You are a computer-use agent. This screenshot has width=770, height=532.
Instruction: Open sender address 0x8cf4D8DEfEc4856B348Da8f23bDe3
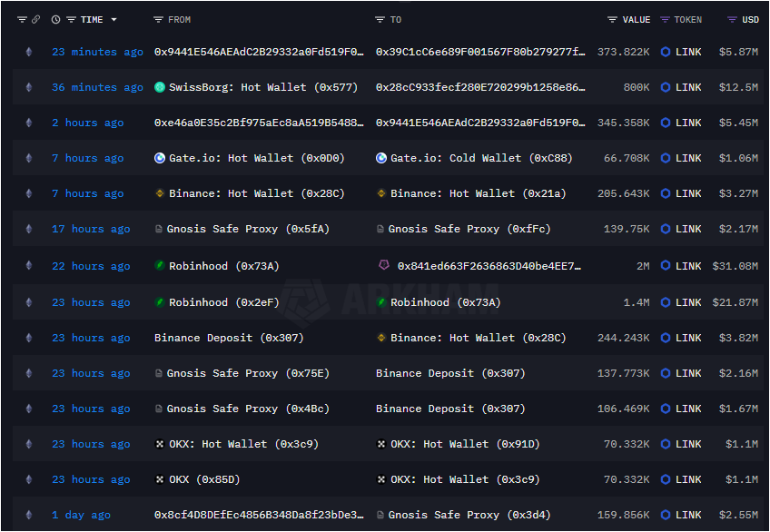[260, 515]
